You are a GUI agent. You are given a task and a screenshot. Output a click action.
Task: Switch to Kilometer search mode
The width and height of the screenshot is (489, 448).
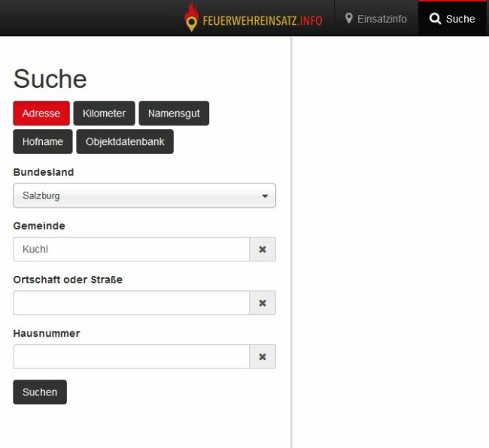click(x=104, y=114)
